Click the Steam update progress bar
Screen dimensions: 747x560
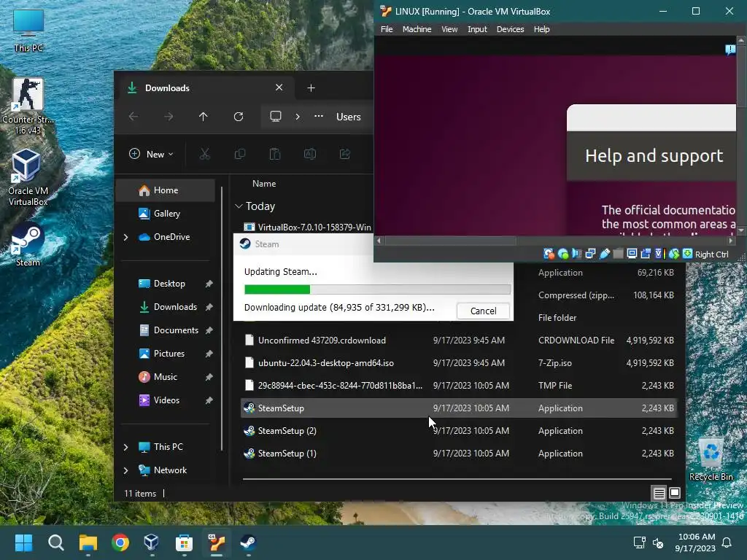coord(377,289)
